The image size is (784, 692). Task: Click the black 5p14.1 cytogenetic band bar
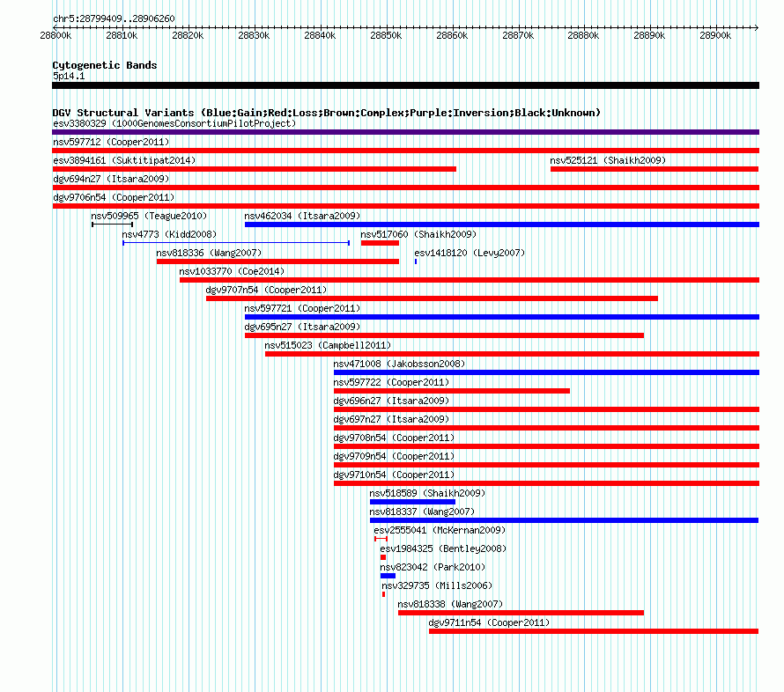(x=405, y=85)
